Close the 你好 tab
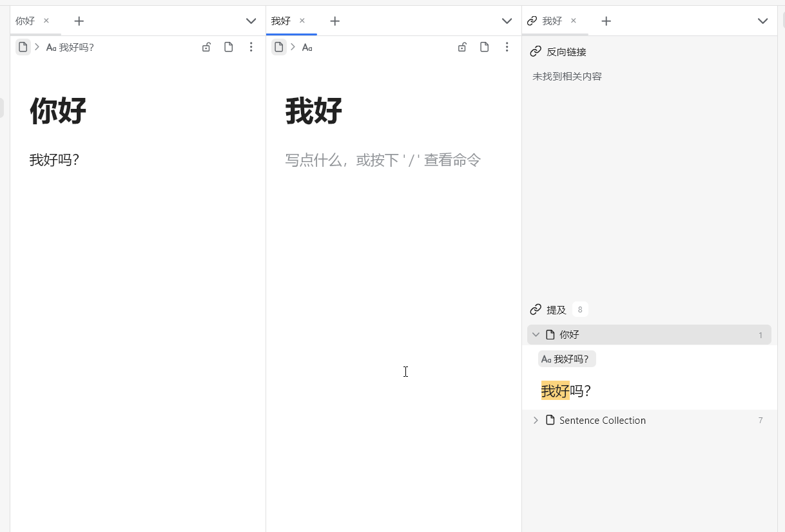Viewport: 785px width, 532px height. click(46, 21)
